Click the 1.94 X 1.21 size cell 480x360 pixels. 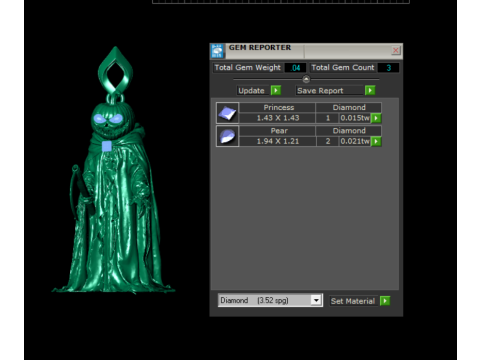pos(278,141)
